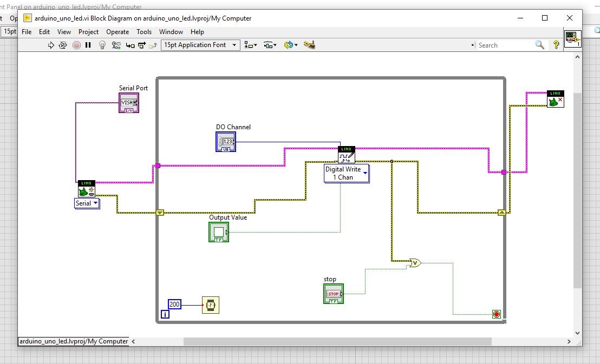This screenshot has height=364, width=600.
Task: Open the 15pt Application Font dropdown
Action: 200,45
